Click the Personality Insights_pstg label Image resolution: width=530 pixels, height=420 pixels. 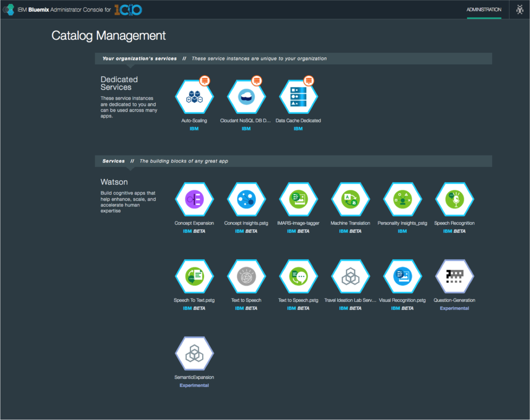coord(402,223)
